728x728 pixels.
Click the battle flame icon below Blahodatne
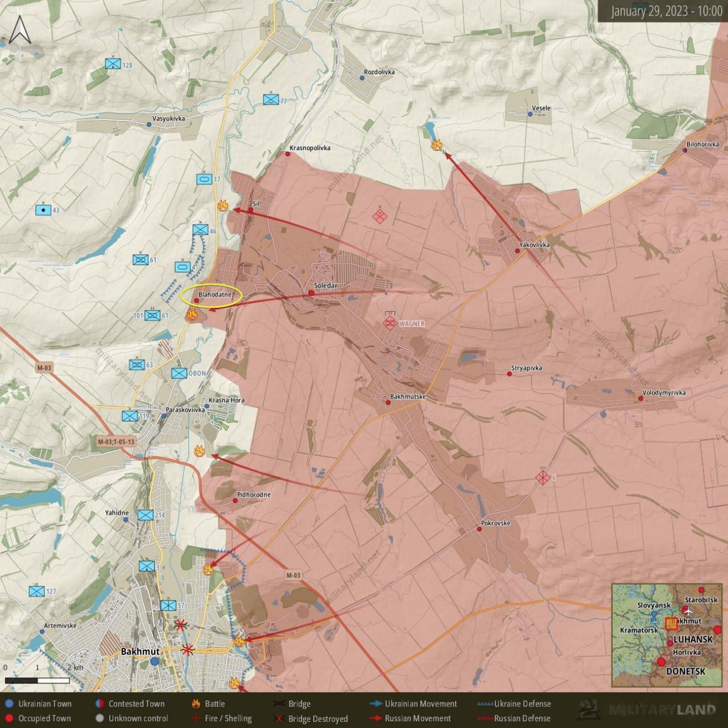[x=192, y=314]
